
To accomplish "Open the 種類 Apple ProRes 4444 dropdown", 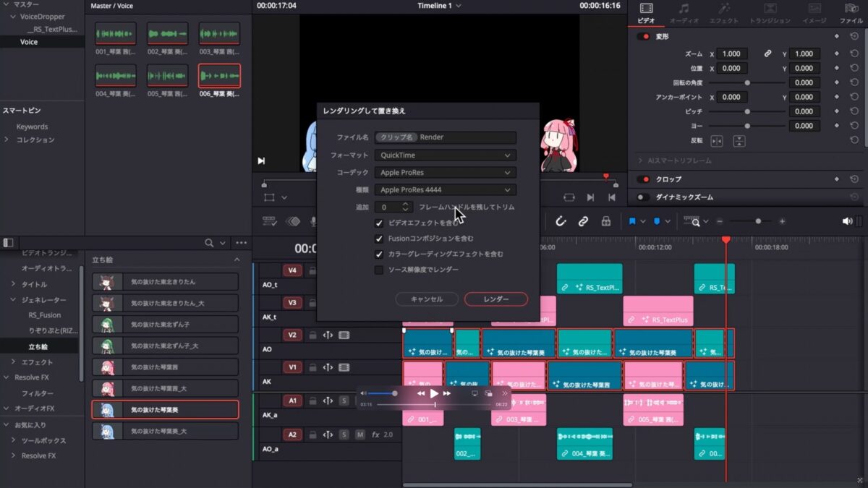I will [x=444, y=189].
